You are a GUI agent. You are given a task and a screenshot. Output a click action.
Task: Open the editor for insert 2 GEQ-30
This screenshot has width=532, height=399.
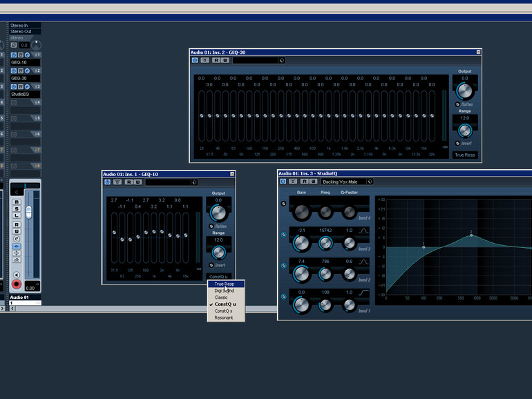point(27,71)
